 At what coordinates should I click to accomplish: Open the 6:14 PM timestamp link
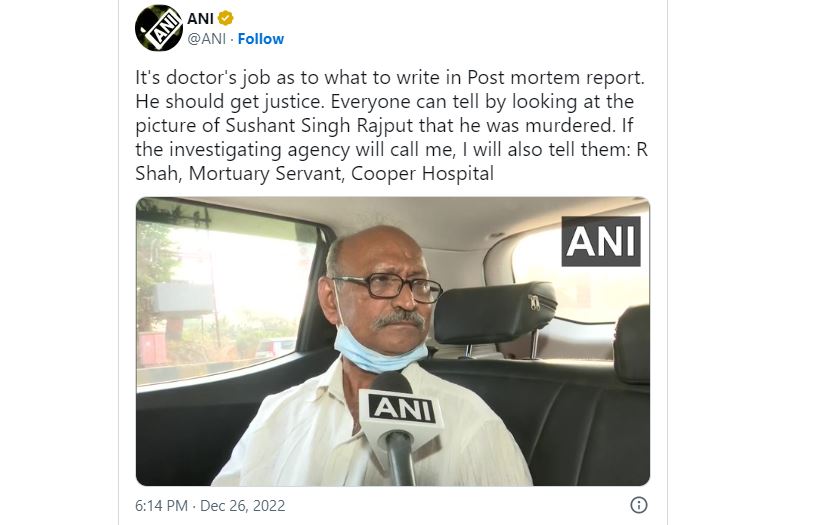point(163,504)
